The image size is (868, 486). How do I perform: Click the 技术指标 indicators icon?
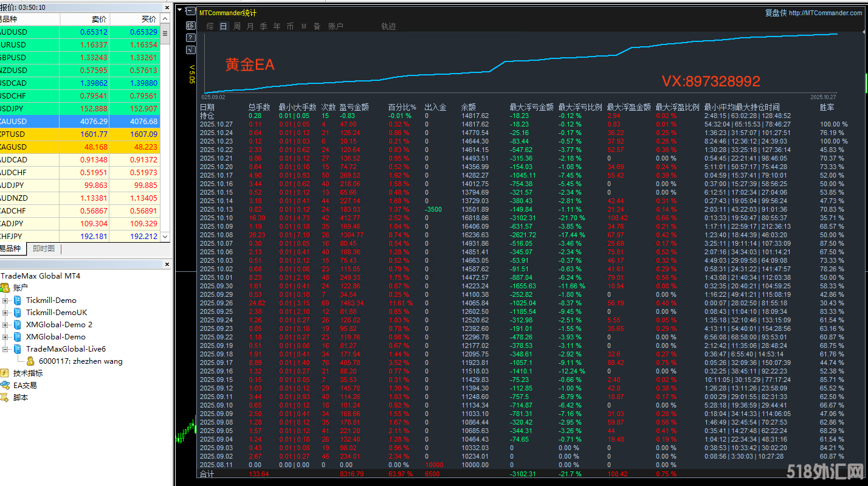[5, 373]
